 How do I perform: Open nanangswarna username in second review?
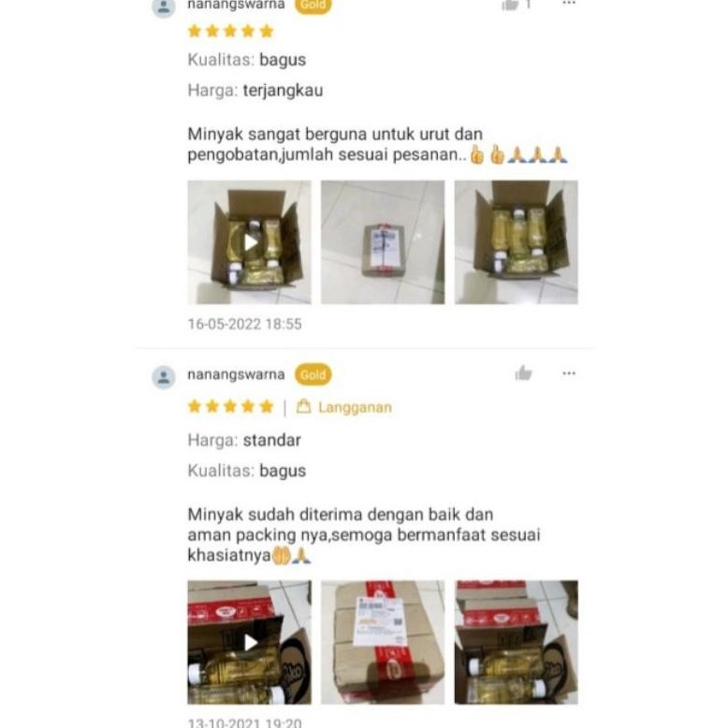(x=236, y=374)
